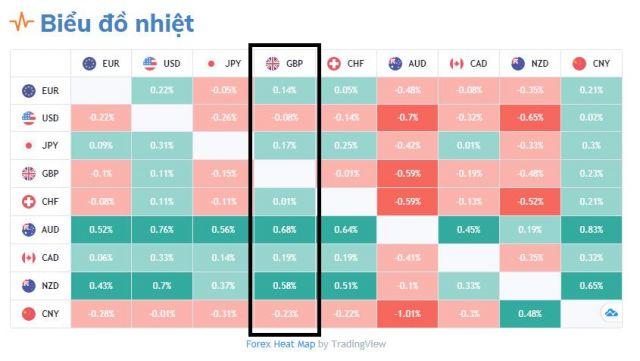The width and height of the screenshot is (640, 361).
Task: Open the Forex Heat Map link
Action: coord(280,344)
